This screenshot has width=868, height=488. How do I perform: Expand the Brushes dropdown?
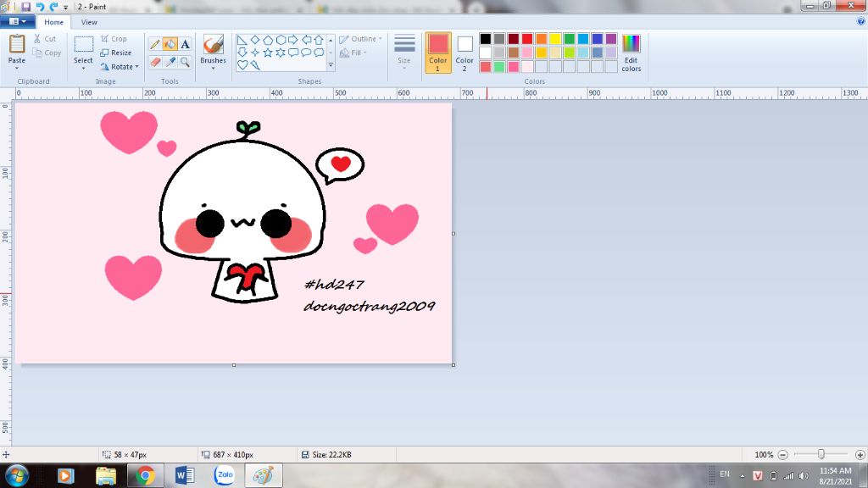213,66
